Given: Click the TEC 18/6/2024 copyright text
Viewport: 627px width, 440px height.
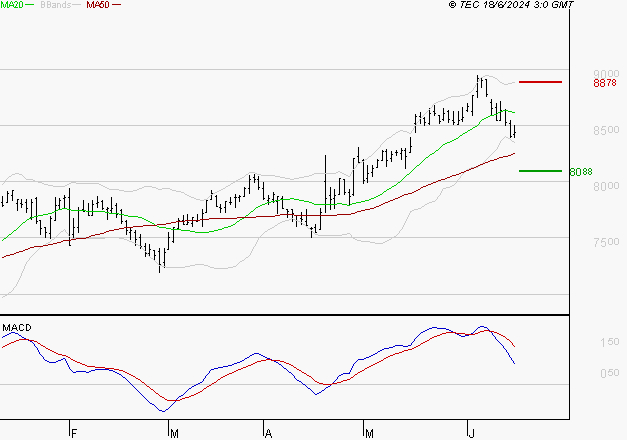Looking at the screenshot, I should click(511, 5).
